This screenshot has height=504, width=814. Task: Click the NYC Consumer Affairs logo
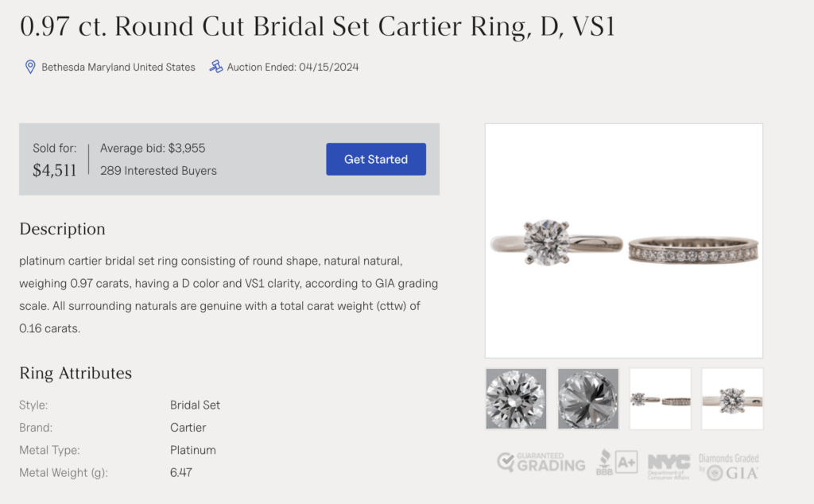tap(669, 463)
